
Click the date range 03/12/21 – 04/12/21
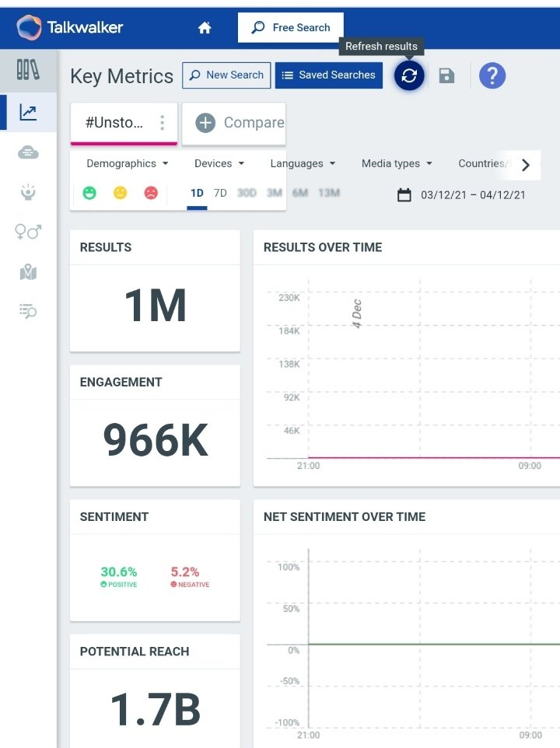pyautogui.click(x=473, y=195)
